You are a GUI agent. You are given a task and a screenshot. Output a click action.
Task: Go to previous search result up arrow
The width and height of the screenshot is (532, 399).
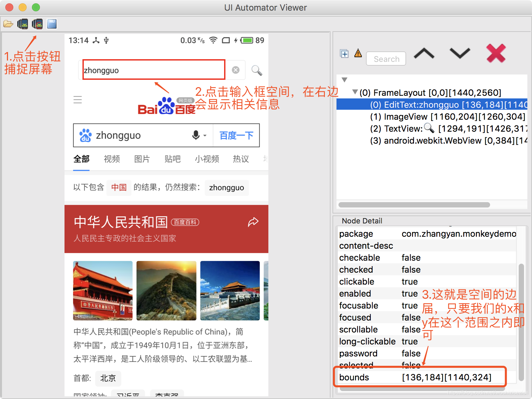point(424,53)
